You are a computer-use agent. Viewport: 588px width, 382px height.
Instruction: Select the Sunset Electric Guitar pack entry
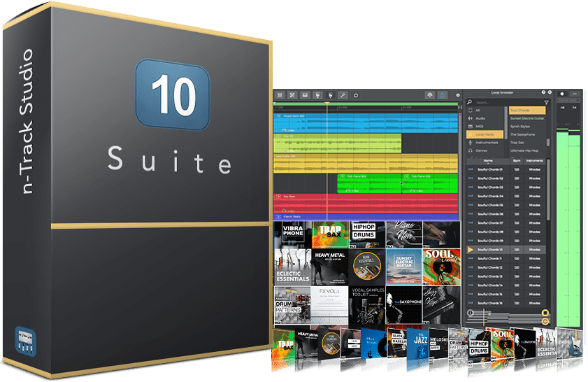point(527,118)
